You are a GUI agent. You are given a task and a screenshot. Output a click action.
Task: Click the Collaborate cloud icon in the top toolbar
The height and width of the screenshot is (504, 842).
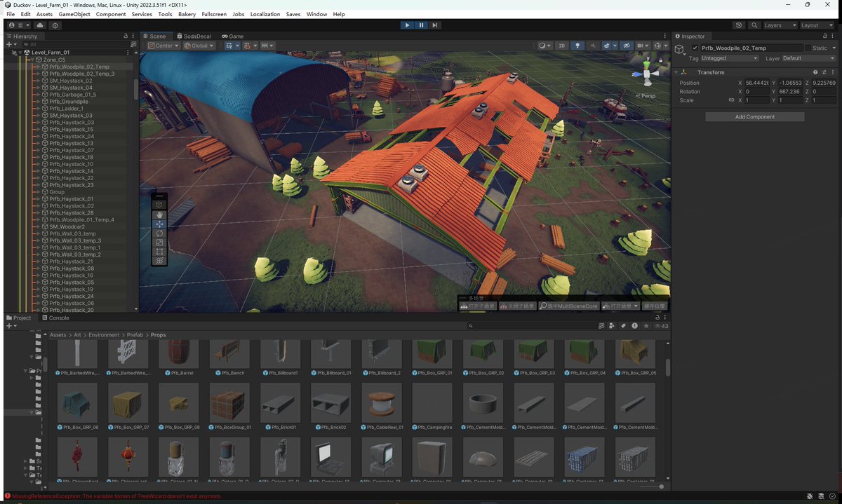[x=40, y=25]
